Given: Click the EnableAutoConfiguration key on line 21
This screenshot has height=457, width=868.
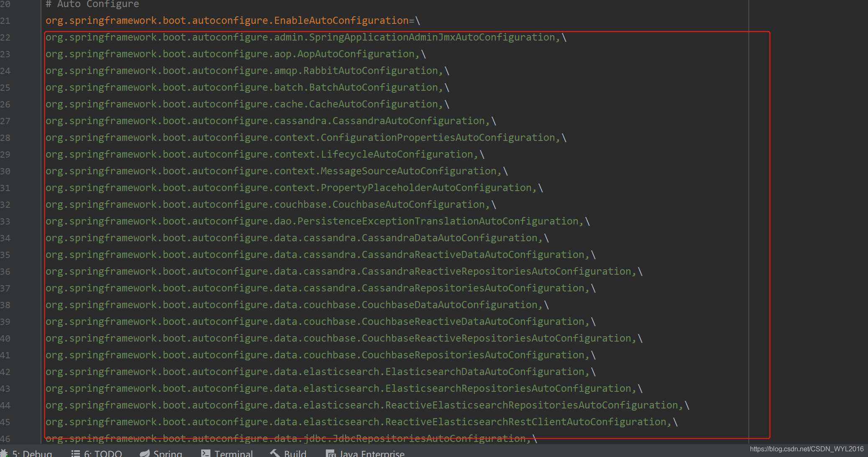Looking at the screenshot, I should pyautogui.click(x=227, y=20).
